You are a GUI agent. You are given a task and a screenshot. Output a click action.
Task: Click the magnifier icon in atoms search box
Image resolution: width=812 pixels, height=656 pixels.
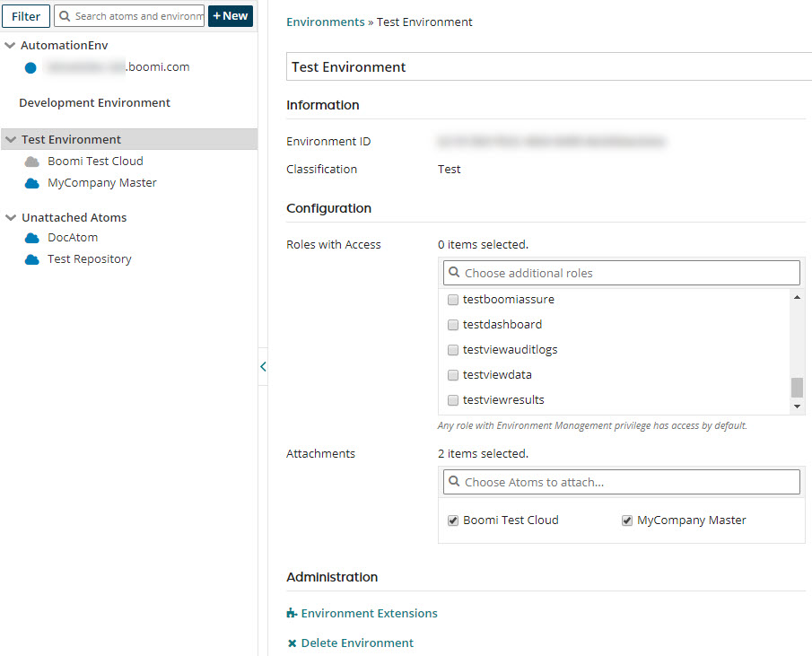click(65, 16)
